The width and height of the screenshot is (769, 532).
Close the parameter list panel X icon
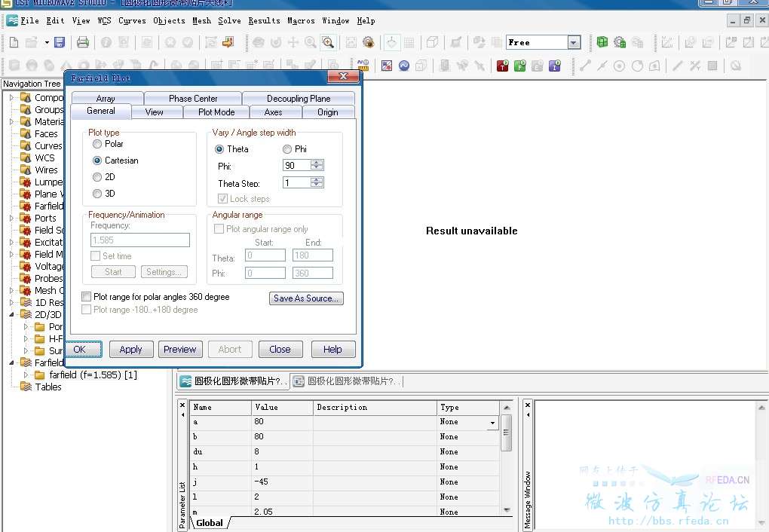pyautogui.click(x=182, y=405)
